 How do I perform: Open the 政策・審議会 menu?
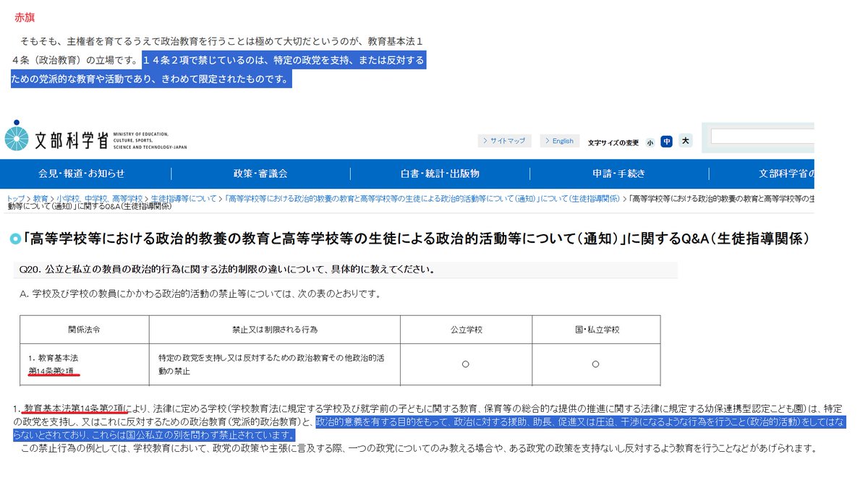(x=260, y=173)
